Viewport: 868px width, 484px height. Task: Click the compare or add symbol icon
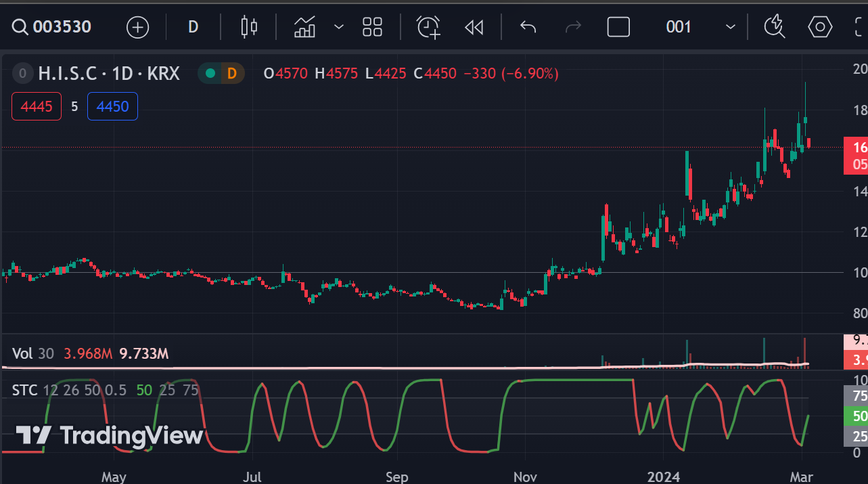tap(138, 27)
